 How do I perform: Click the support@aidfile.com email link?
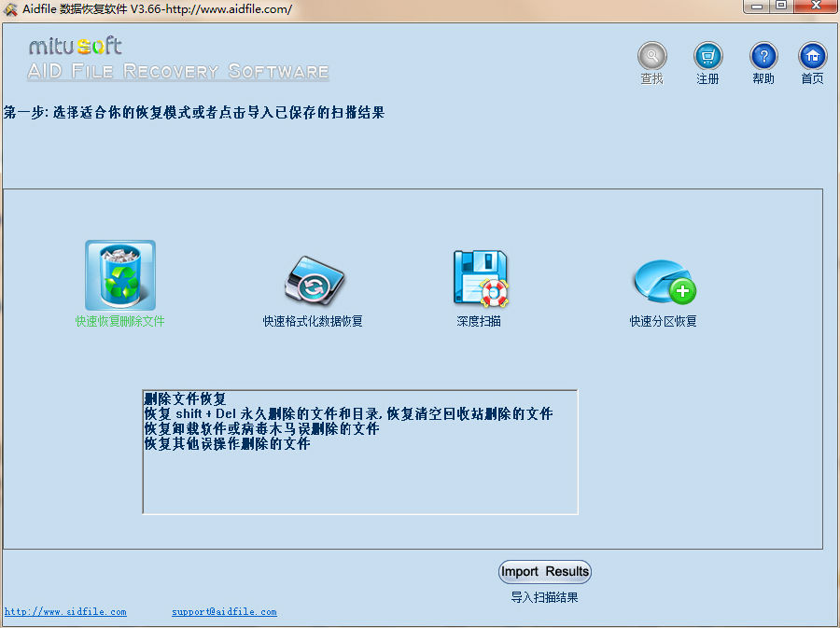(x=224, y=612)
